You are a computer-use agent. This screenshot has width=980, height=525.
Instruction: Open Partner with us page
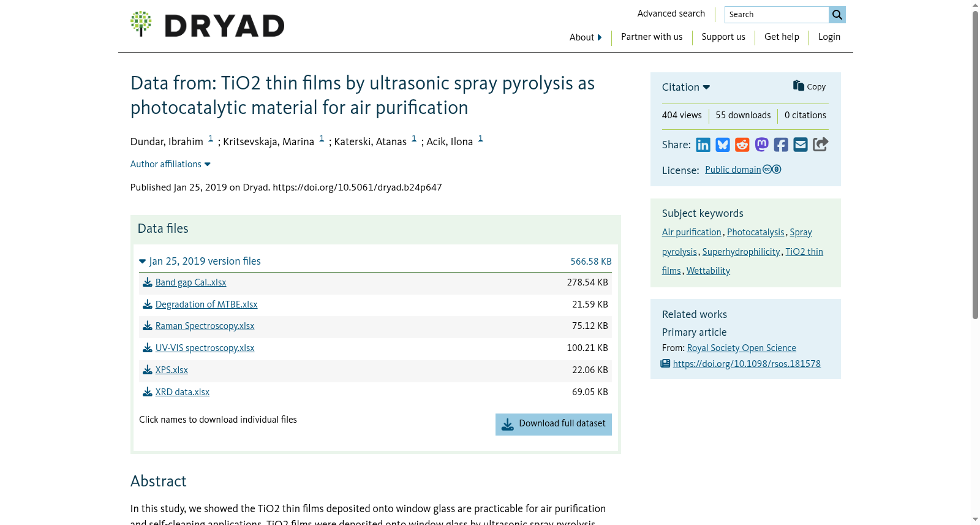[652, 37]
